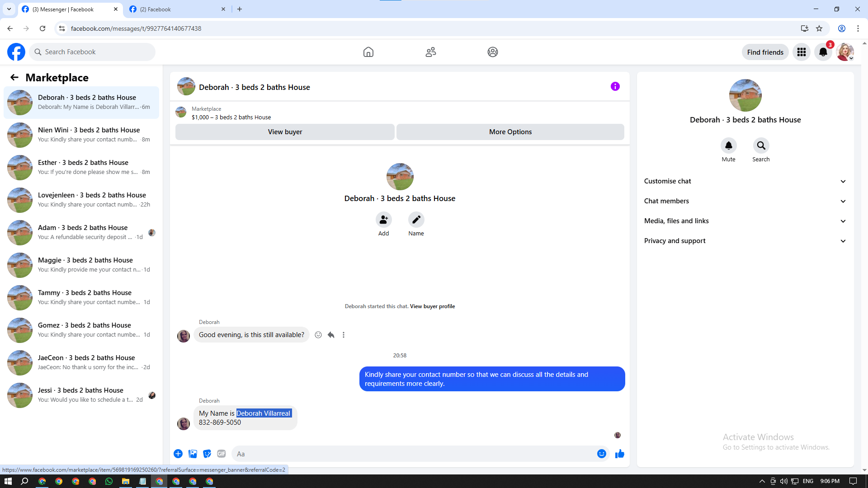Reload the page in browser
Image resolution: width=868 pixels, height=488 pixels.
coord(42,28)
